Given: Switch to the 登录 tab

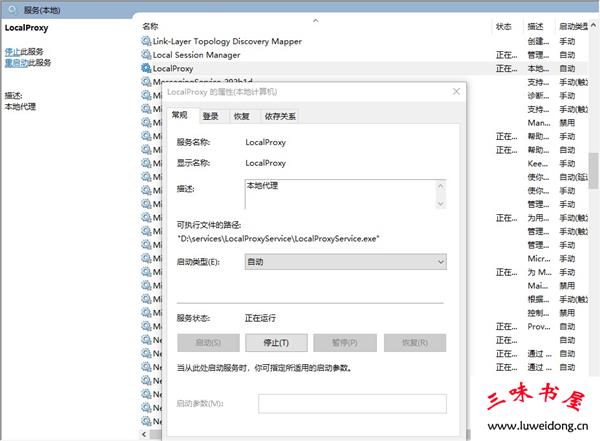Looking at the screenshot, I should point(210,116).
